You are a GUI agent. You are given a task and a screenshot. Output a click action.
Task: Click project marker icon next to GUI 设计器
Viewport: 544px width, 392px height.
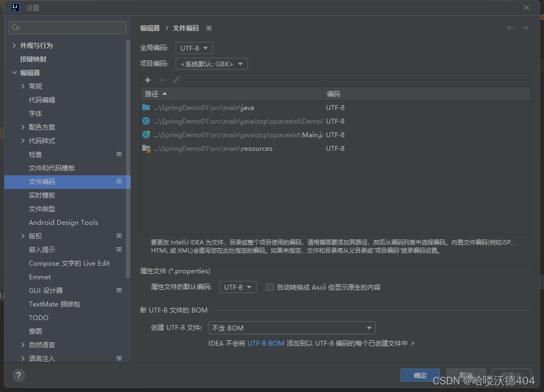(119, 290)
